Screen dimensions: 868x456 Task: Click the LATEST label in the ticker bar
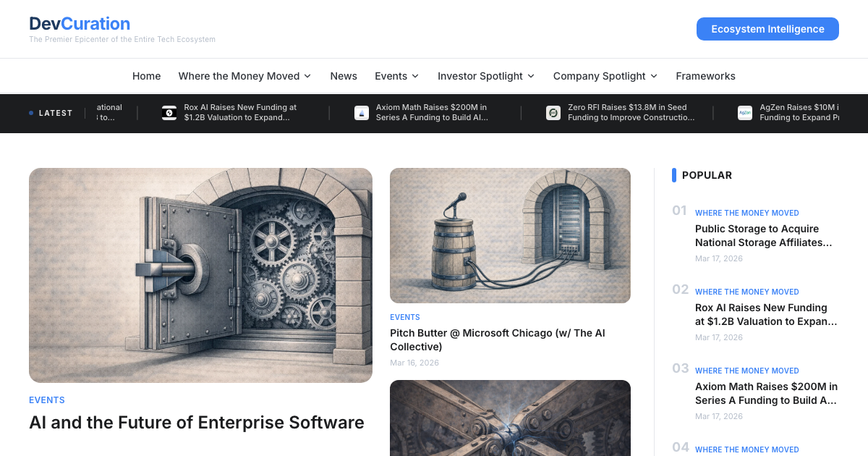point(56,113)
